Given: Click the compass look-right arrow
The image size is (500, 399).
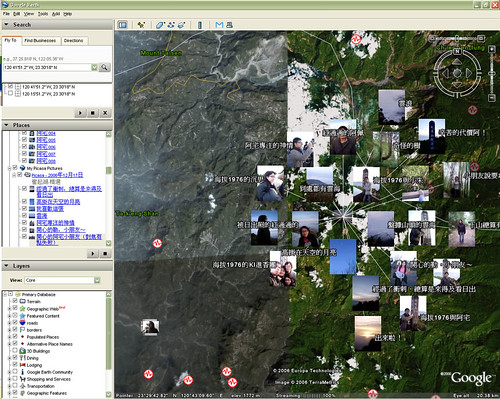Looking at the screenshot, I should click(x=469, y=73).
